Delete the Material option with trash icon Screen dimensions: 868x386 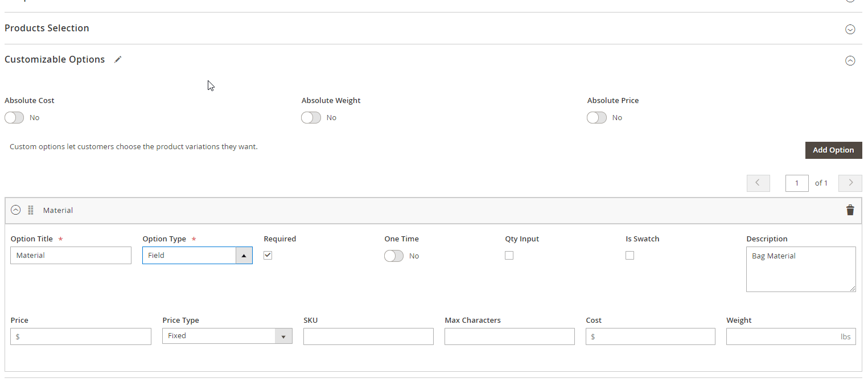point(850,210)
